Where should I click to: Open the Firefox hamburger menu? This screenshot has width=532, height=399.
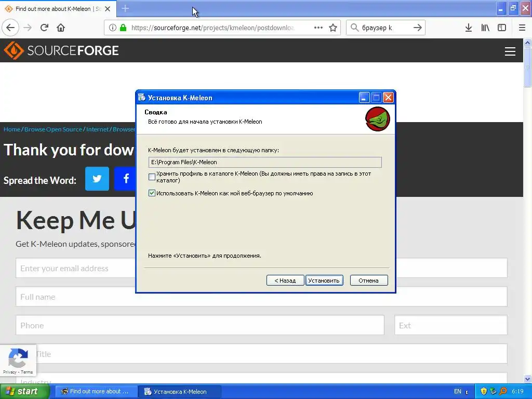tap(522, 28)
